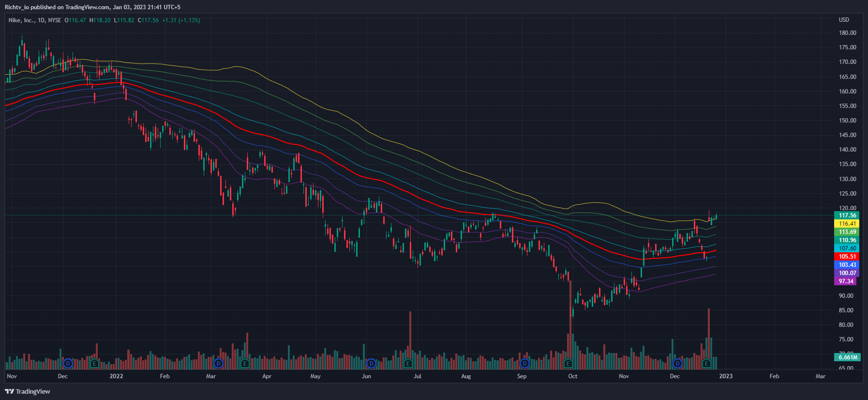868x400 pixels.
Task: Open the earnings marker in late March 2022
Action: click(245, 363)
